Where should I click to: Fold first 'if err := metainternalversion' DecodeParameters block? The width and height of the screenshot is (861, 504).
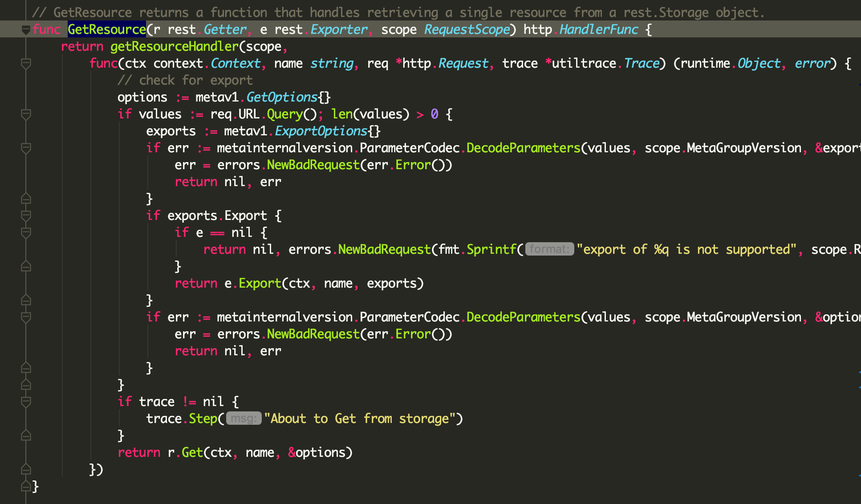pos(26,148)
